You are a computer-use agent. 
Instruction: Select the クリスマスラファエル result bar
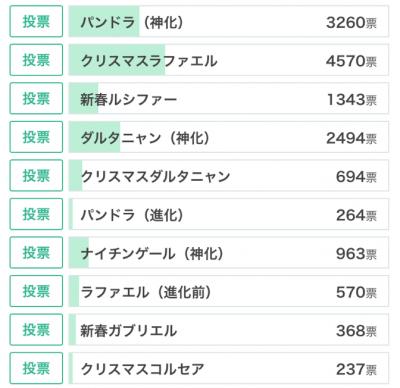(x=229, y=60)
